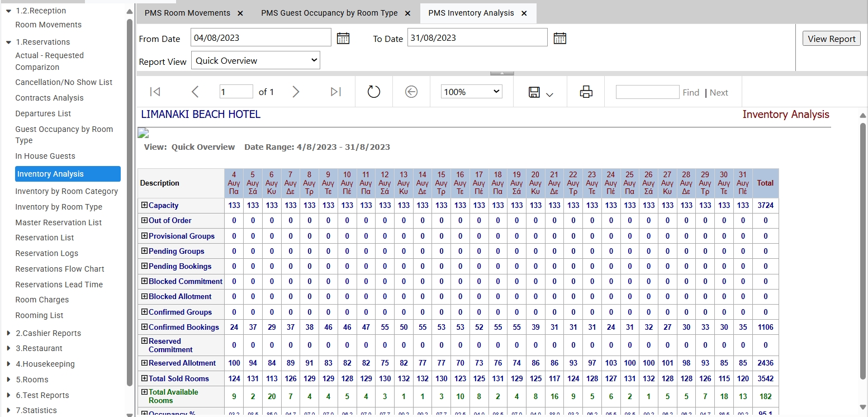Image resolution: width=868 pixels, height=417 pixels.
Task: Click the Find search text field
Action: click(x=647, y=92)
